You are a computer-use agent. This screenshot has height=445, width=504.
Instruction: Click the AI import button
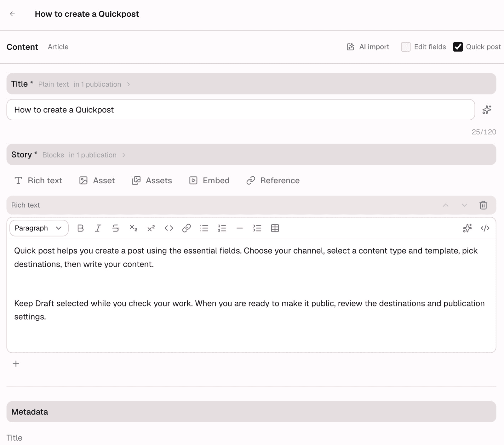tap(368, 47)
